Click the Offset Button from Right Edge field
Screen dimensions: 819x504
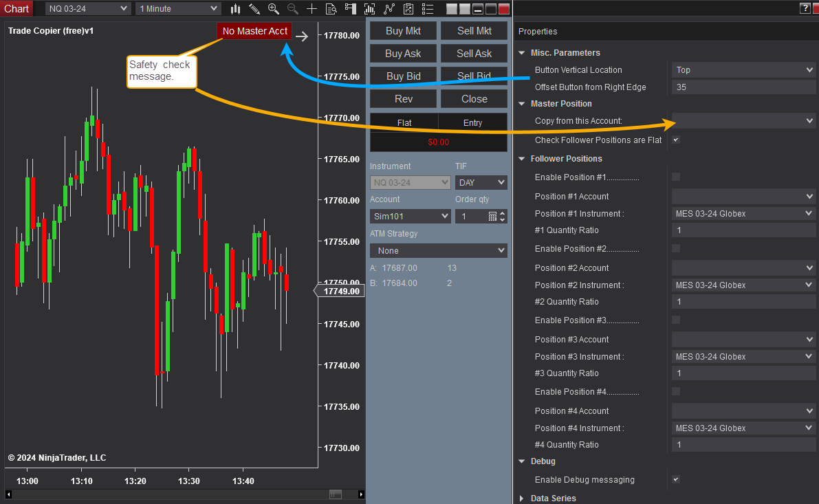743,87
